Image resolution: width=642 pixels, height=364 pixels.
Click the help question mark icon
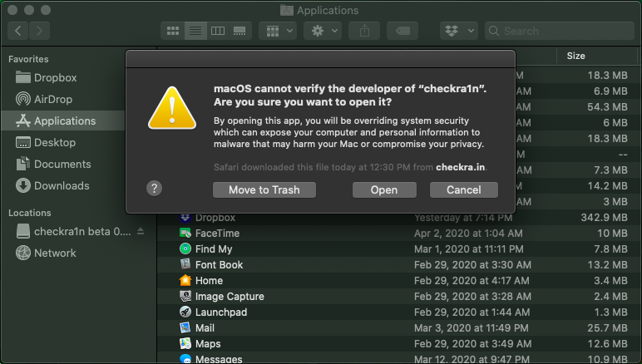click(x=154, y=189)
